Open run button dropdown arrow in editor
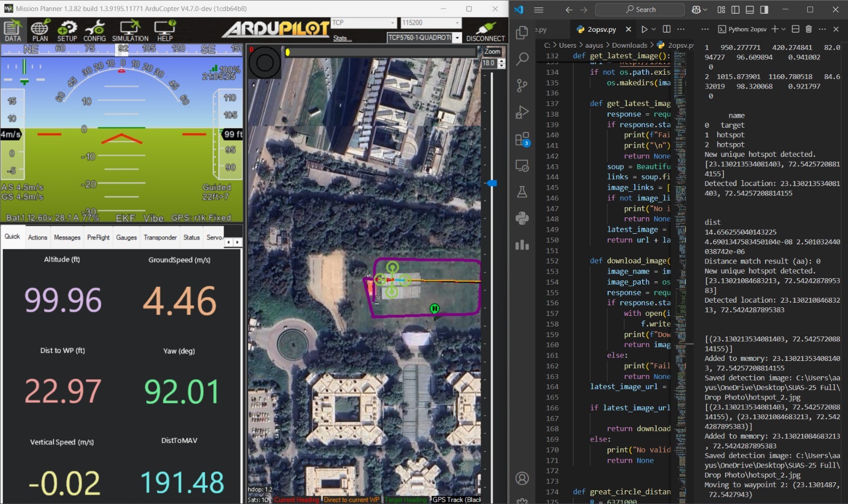The image size is (848, 504). coord(653,29)
